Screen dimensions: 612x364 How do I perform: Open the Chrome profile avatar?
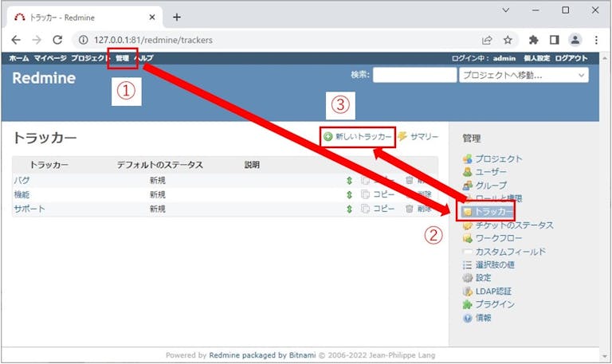click(x=575, y=40)
